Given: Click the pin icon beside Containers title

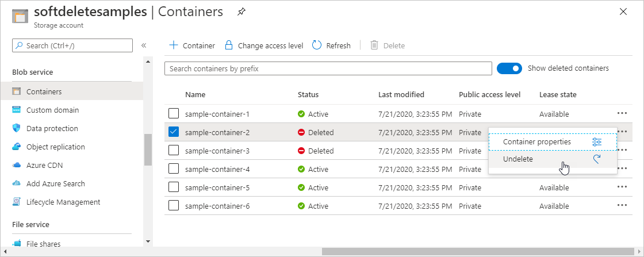Looking at the screenshot, I should (241, 11).
